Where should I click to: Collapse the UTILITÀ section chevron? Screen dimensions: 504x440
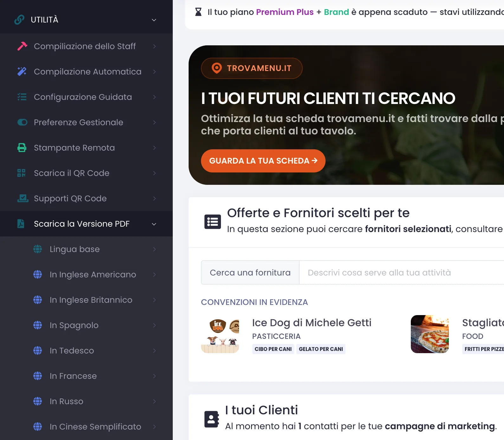pyautogui.click(x=154, y=20)
